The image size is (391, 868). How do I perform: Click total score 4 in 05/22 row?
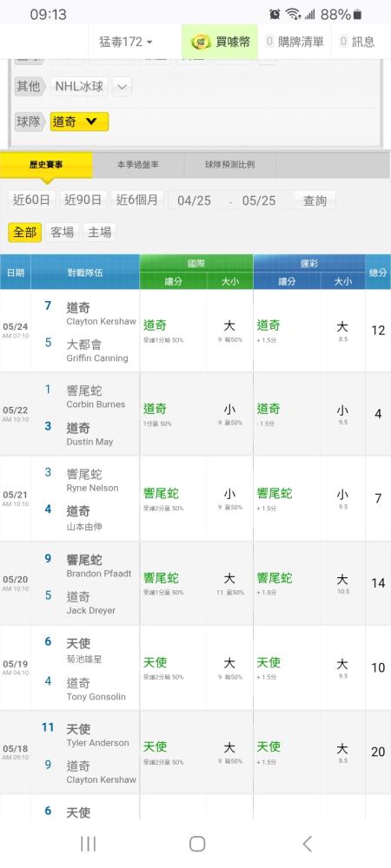tap(378, 413)
